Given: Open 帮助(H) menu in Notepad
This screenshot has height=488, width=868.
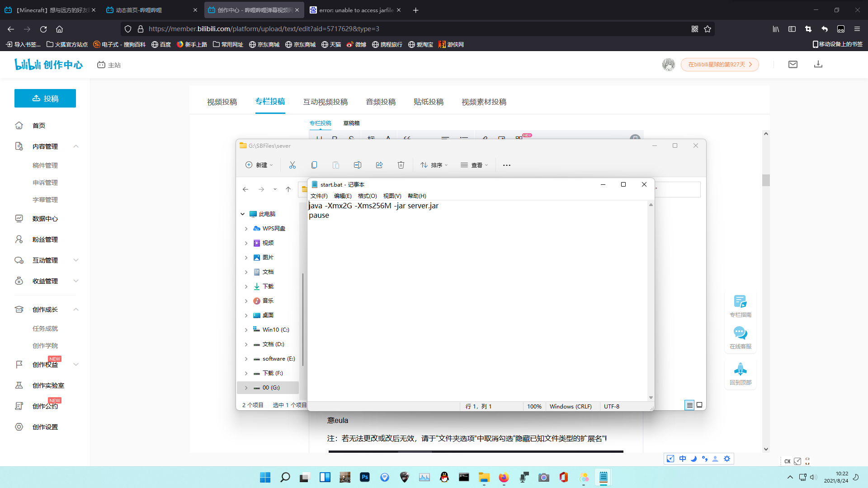Looking at the screenshot, I should 417,196.
